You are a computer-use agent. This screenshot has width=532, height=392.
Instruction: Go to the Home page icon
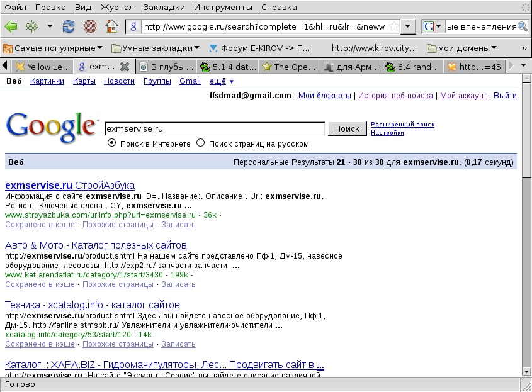point(111,26)
